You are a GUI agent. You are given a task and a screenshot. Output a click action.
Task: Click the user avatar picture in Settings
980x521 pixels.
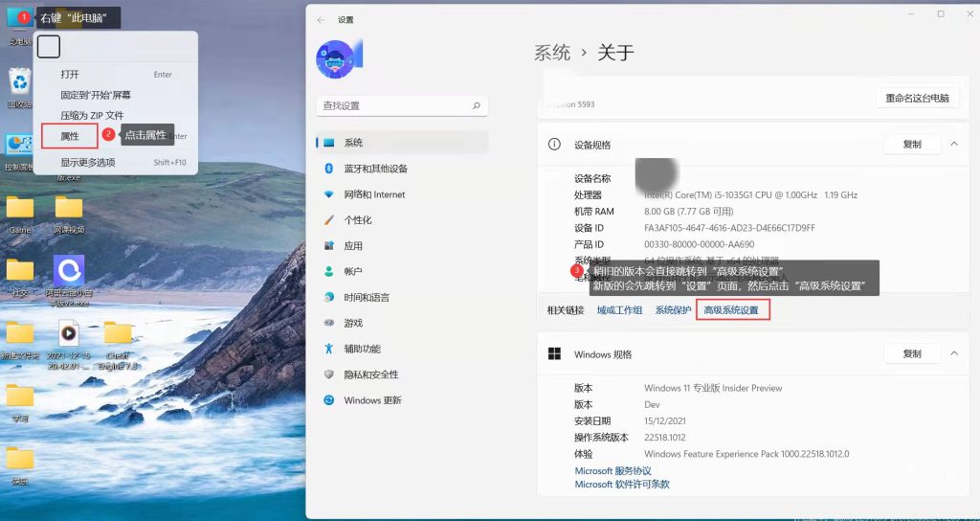[x=336, y=59]
